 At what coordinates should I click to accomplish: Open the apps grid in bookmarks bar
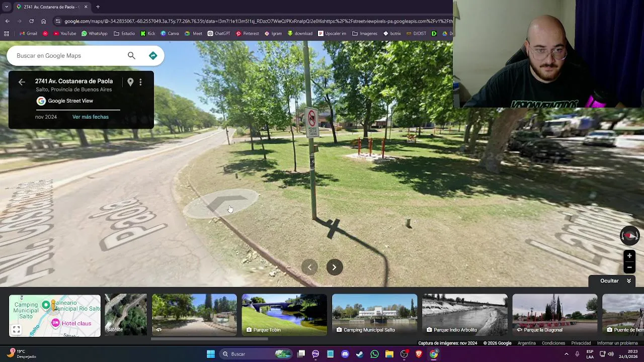coord(7,34)
